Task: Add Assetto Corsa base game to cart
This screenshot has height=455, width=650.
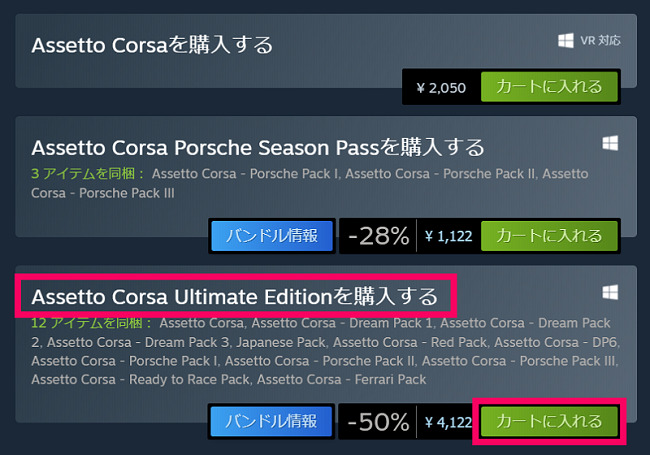Action: point(549,87)
